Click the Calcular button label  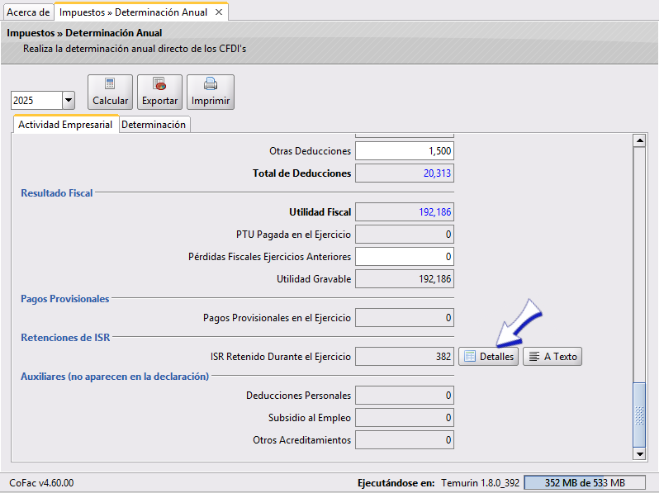coord(110,100)
